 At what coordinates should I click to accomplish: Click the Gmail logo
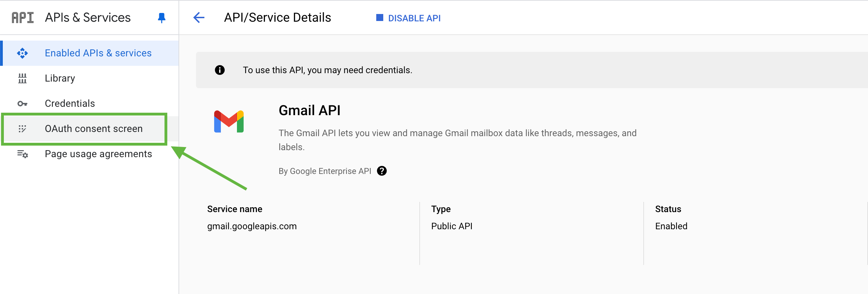(x=229, y=121)
